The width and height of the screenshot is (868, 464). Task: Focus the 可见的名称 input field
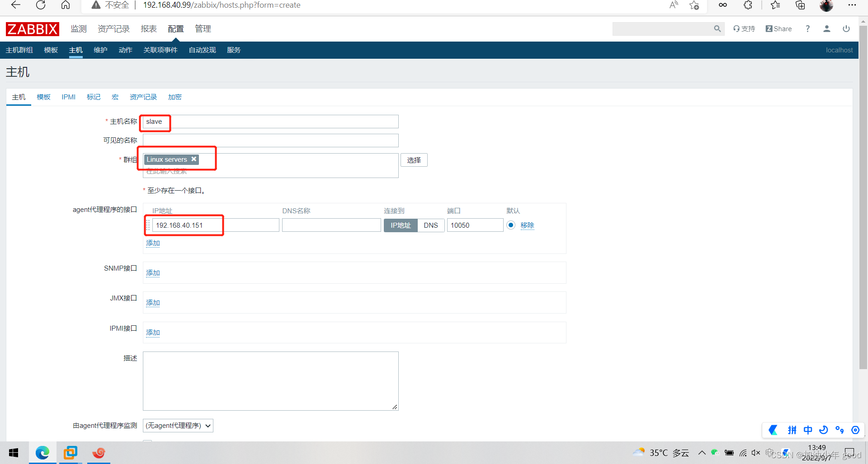click(x=271, y=141)
